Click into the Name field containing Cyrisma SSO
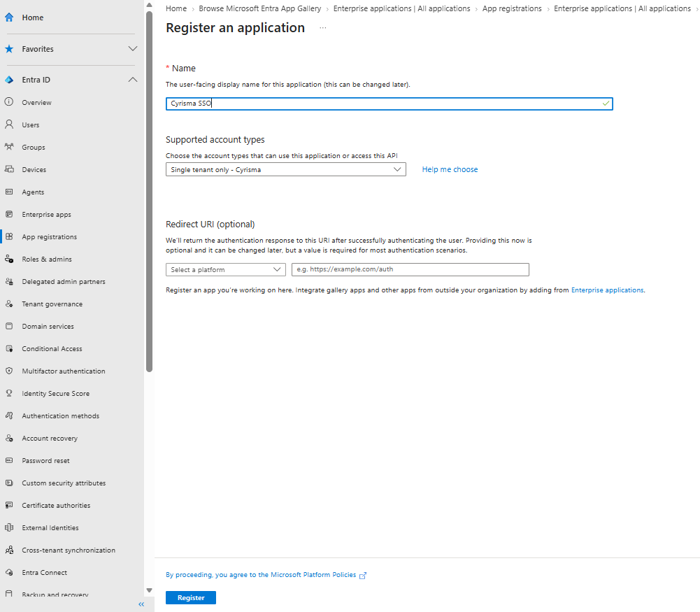Image resolution: width=700 pixels, height=612 pixels. pos(390,104)
